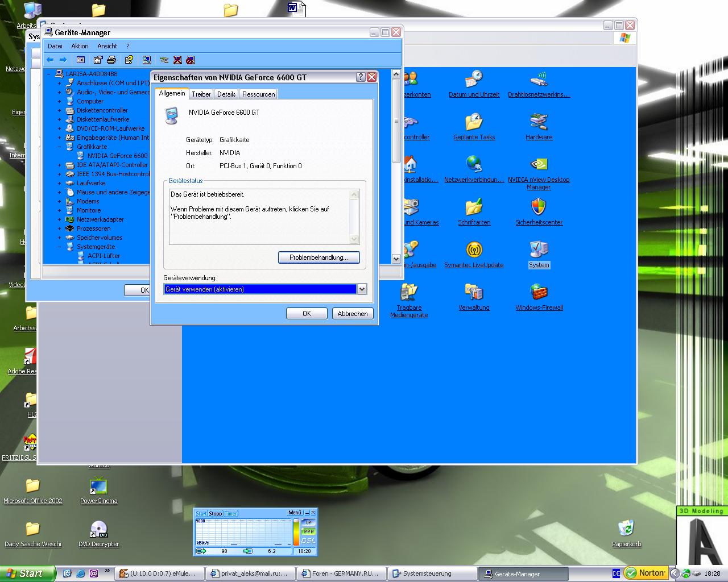Expand the Diskettencontroller node
The width and height of the screenshot is (728, 582).
click(x=59, y=110)
